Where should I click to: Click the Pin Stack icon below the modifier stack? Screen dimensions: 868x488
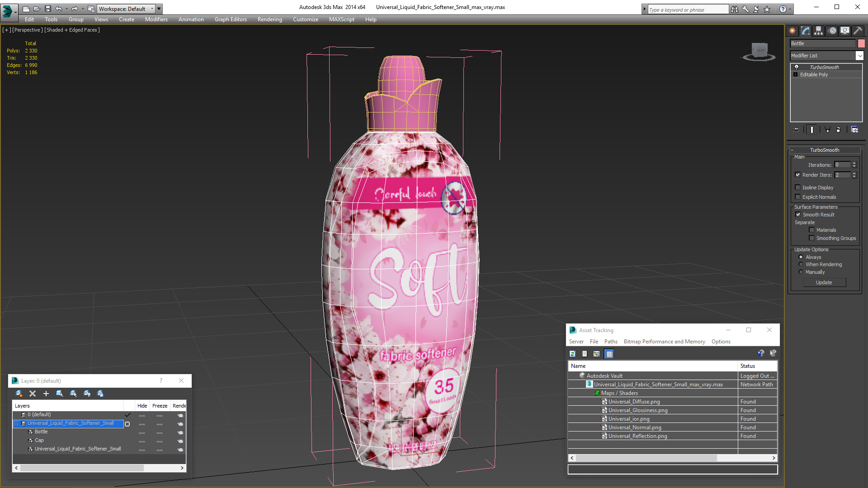796,130
